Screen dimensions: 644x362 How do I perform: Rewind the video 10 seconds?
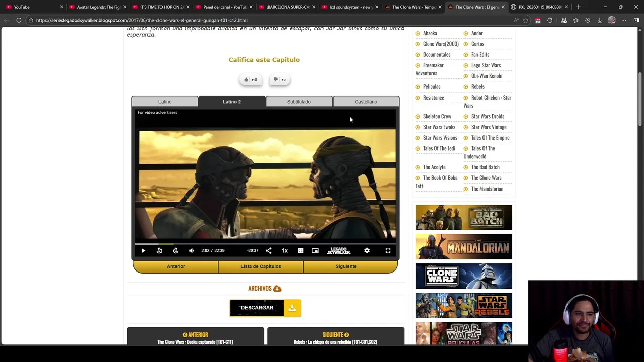[x=159, y=250]
